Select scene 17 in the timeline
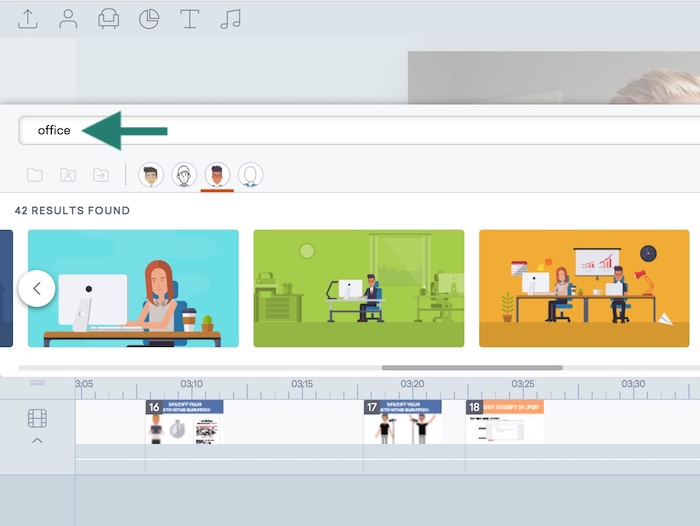 tap(402, 423)
